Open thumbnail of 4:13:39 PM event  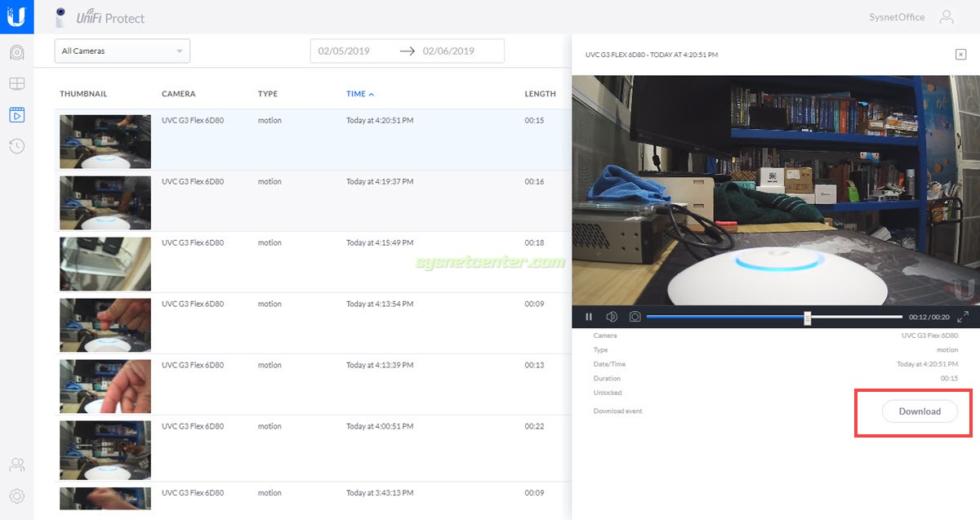click(105, 386)
